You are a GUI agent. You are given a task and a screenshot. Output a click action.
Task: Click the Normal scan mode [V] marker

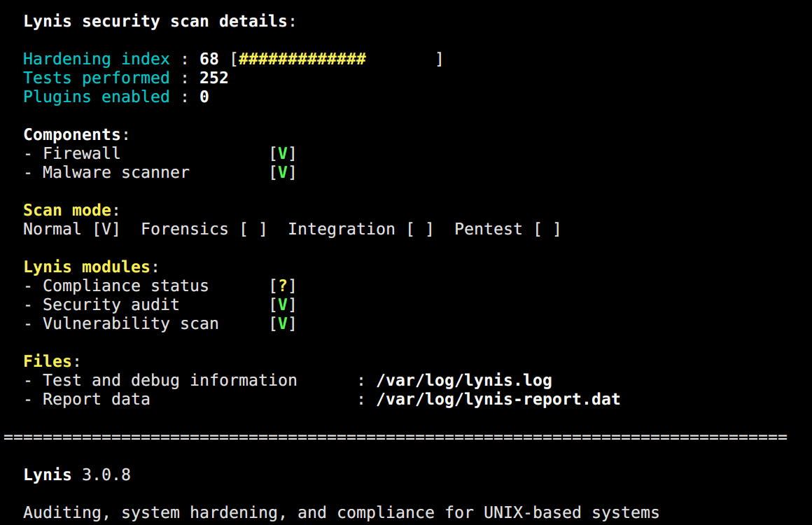pyautogui.click(x=106, y=230)
